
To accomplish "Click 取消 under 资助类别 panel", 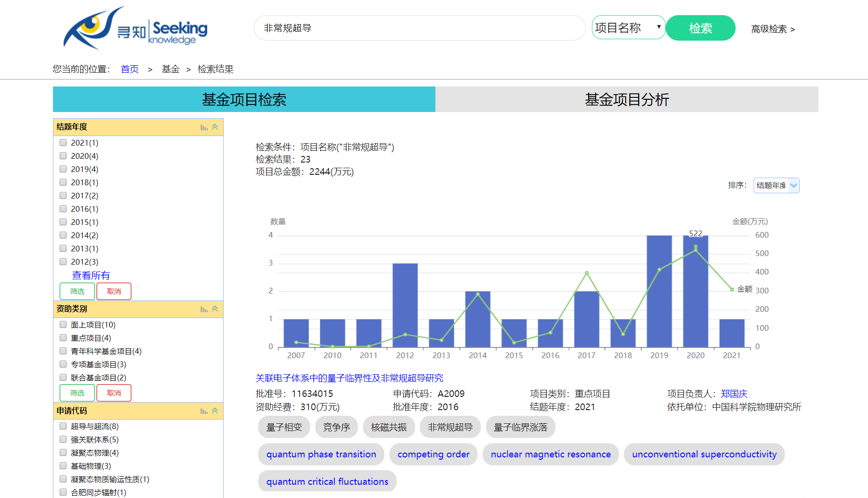I will 114,393.
